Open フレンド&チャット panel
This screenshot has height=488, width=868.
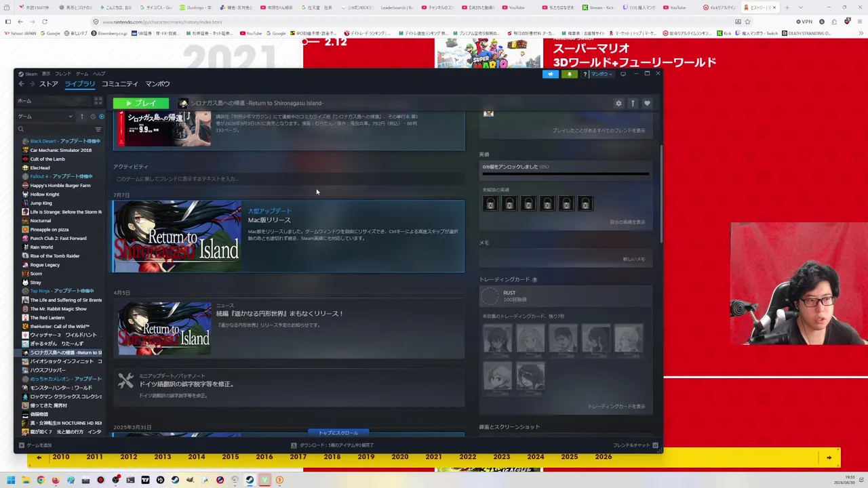(635, 445)
